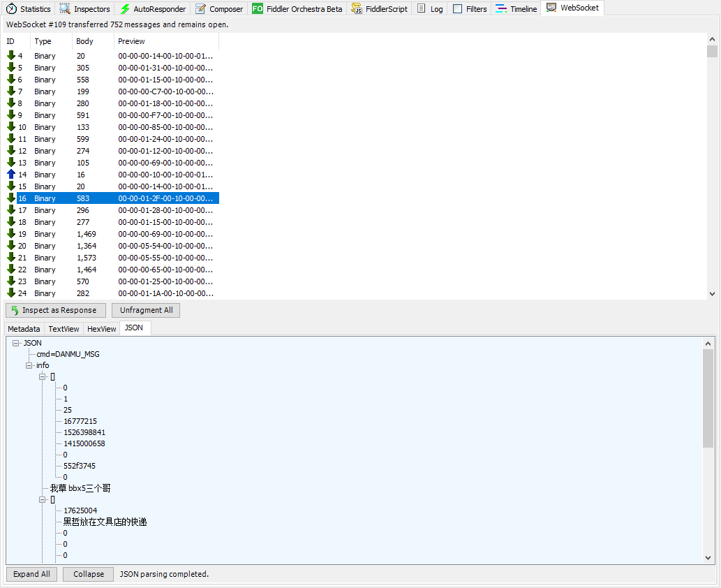Click the Composer pencil icon
This screenshot has width=721, height=588.
pos(201,9)
